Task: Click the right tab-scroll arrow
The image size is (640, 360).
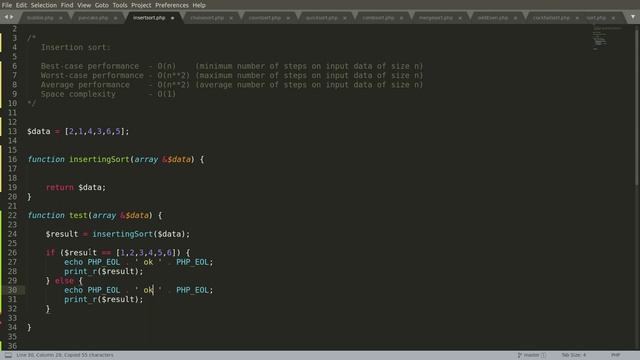Action: tap(11, 17)
